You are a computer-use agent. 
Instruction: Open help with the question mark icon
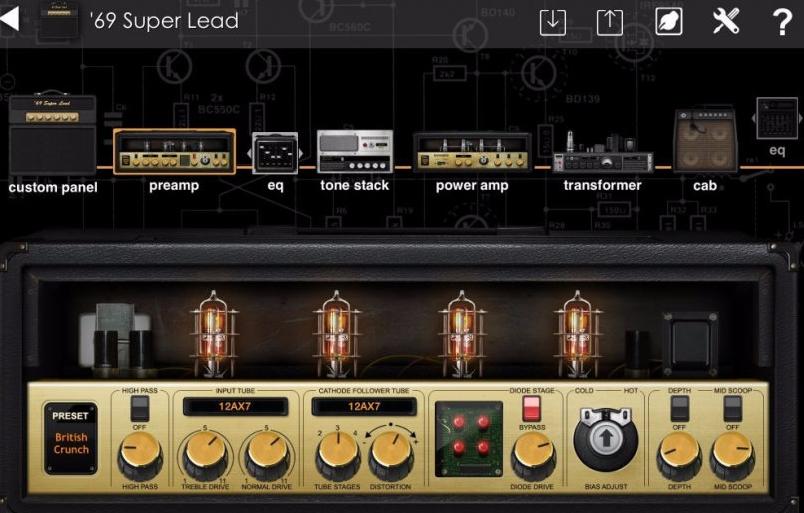[782, 22]
